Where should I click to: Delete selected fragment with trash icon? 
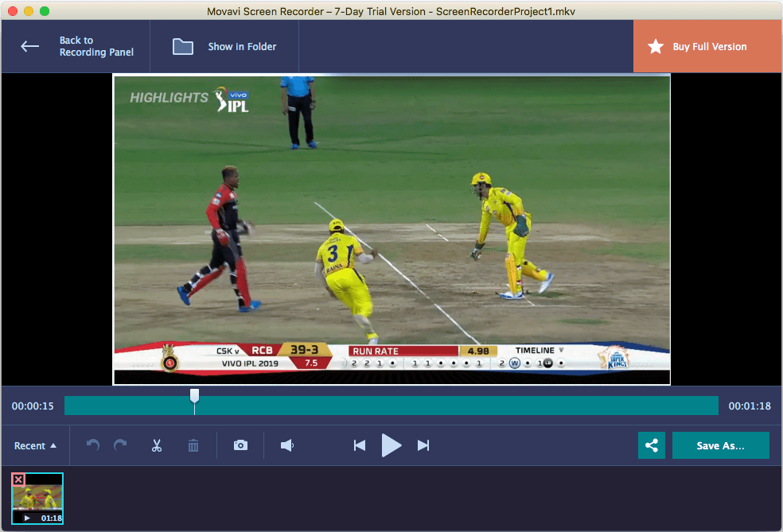coord(193,445)
